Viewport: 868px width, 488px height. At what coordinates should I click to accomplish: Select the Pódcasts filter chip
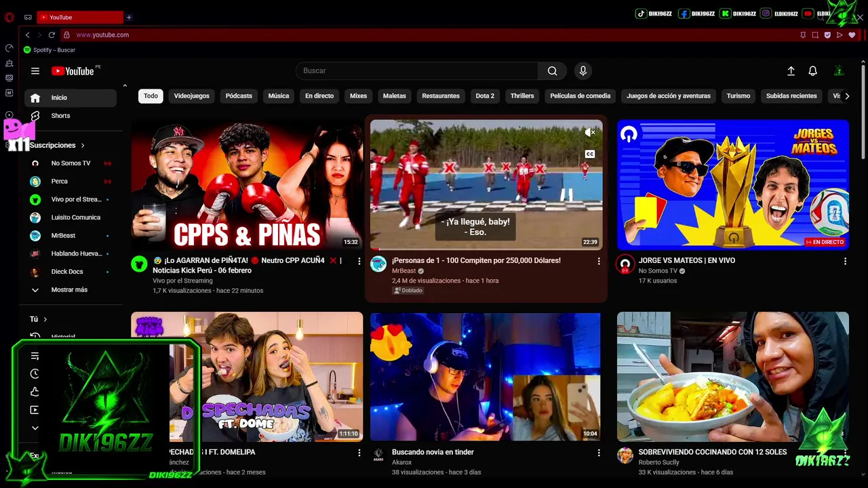click(239, 96)
